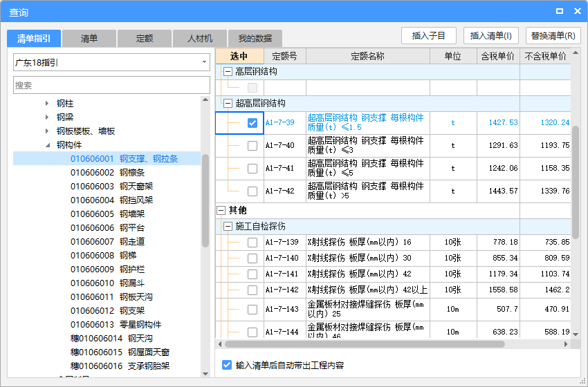
Task: Click the 含税单价 column header
Action: click(498, 56)
